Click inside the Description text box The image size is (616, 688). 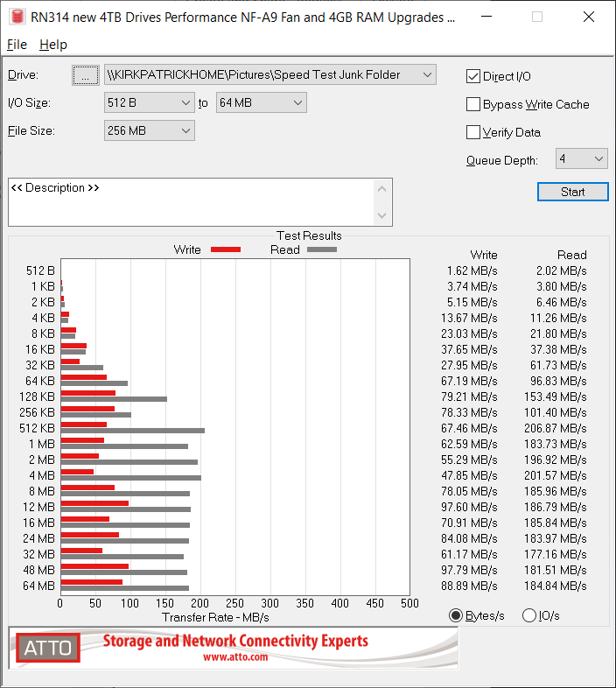[x=191, y=202]
